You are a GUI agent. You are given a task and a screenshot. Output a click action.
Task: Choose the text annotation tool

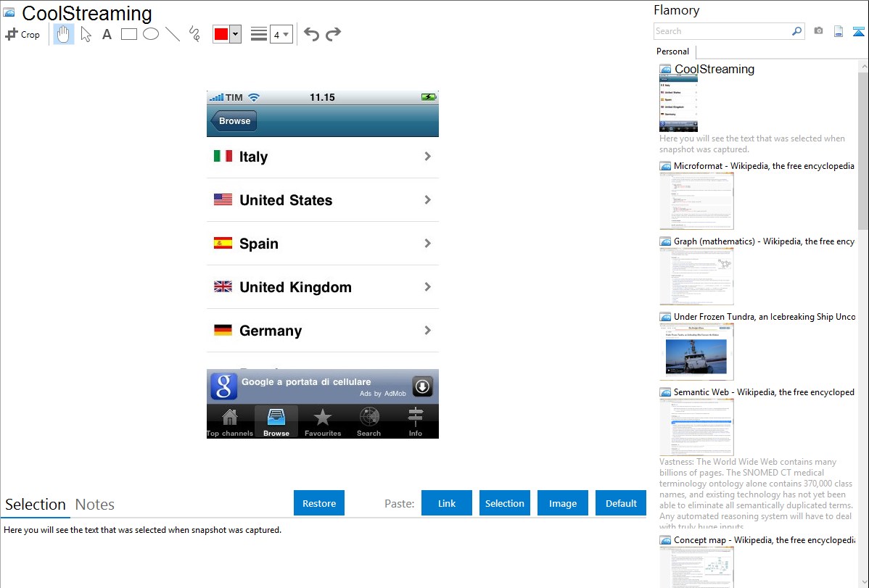click(107, 34)
